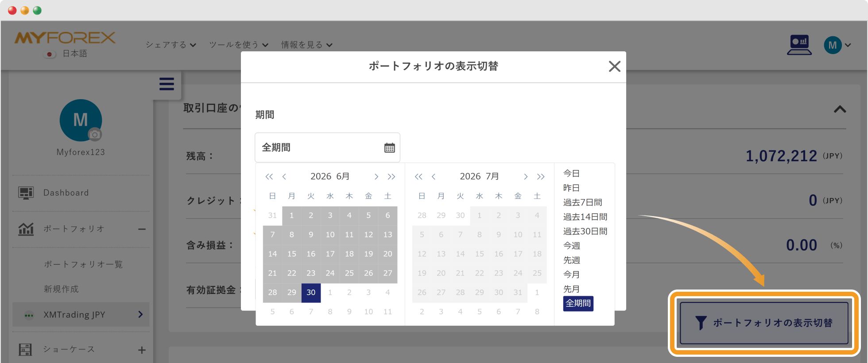The image size is (868, 363).
Task: Click the 全期間 period input field
Action: click(x=327, y=147)
